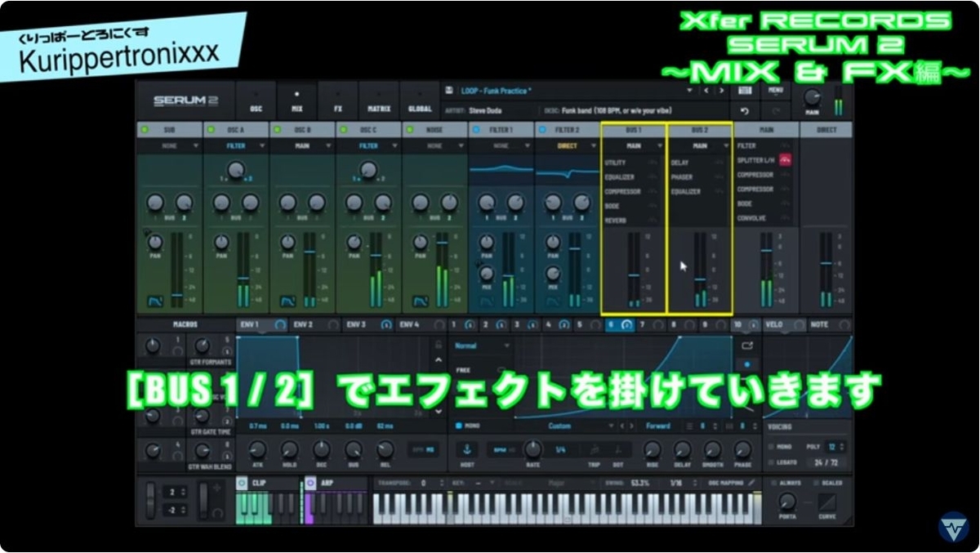
Task: Click the LFO shape export folder icon
Action: (746, 346)
